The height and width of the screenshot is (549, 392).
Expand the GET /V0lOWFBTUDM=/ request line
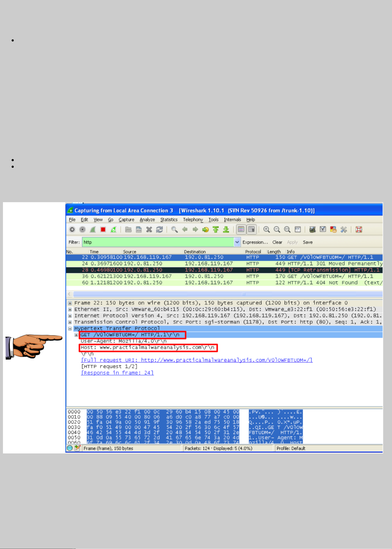click(x=76, y=335)
